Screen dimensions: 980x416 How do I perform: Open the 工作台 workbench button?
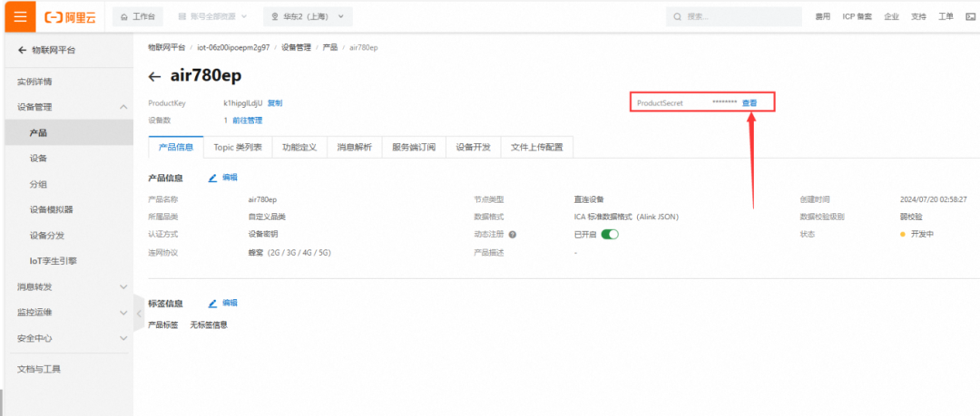tap(138, 17)
